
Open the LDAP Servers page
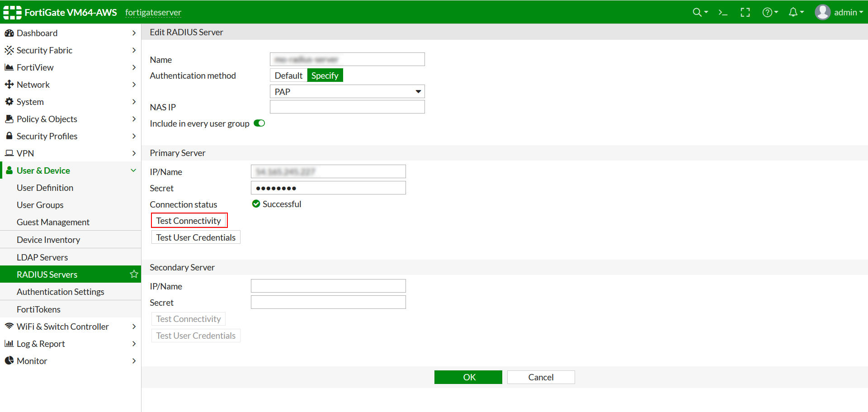(x=42, y=257)
